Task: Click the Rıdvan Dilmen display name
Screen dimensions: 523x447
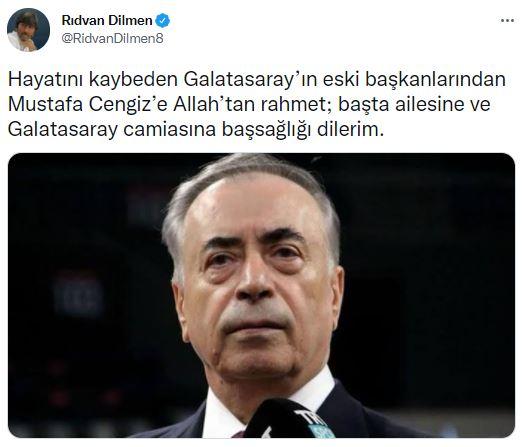Action: [x=107, y=21]
